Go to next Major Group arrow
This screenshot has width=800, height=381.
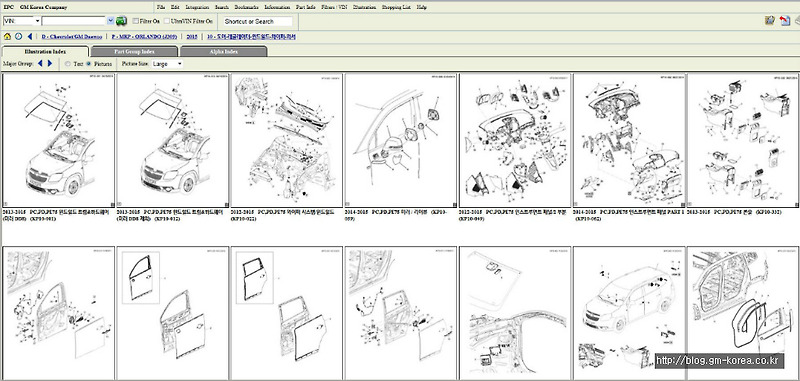click(x=50, y=64)
